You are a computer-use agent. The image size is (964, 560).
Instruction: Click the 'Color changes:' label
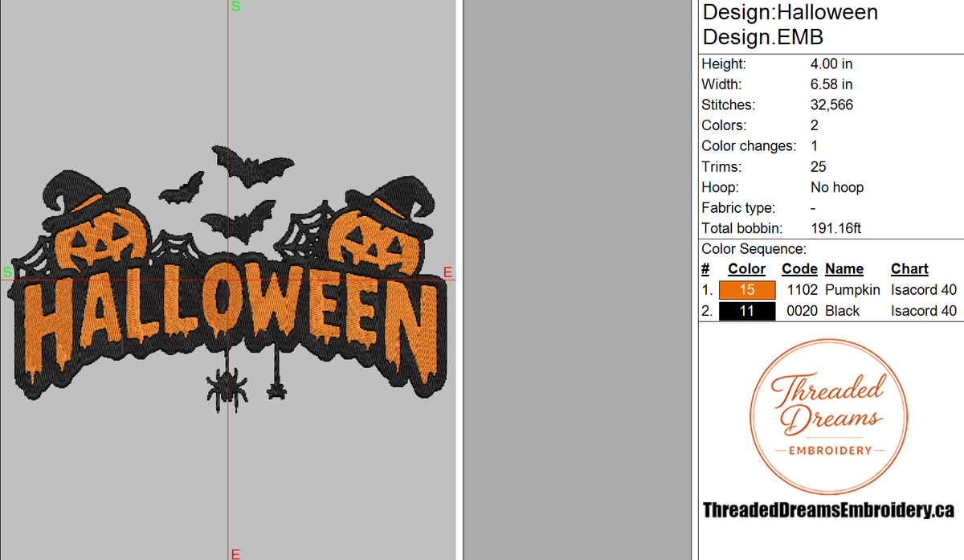coord(749,146)
